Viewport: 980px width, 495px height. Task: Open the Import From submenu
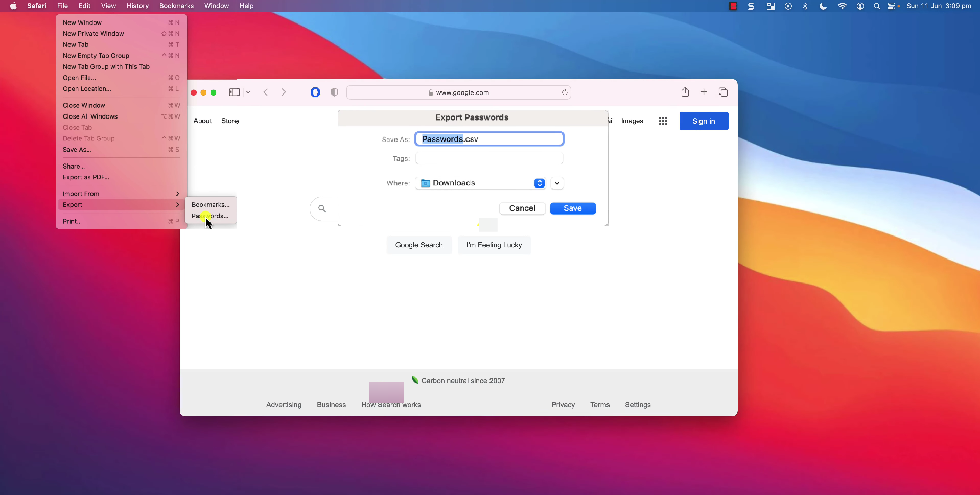click(121, 194)
